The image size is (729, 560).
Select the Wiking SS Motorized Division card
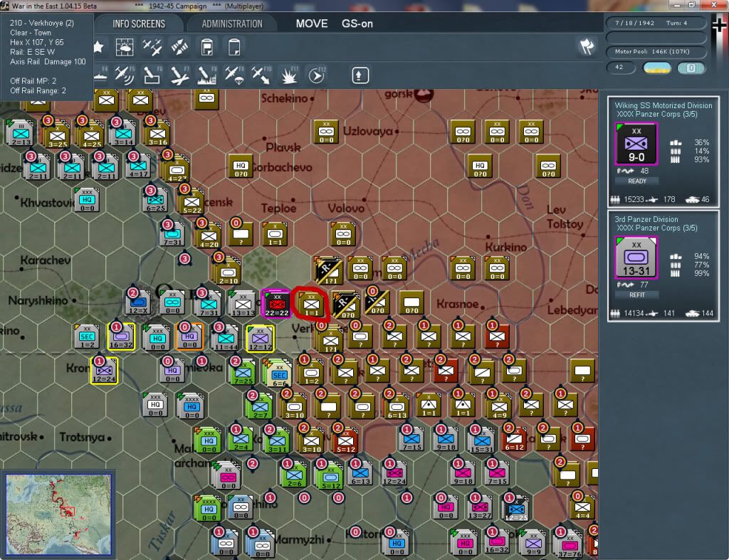tap(664, 152)
